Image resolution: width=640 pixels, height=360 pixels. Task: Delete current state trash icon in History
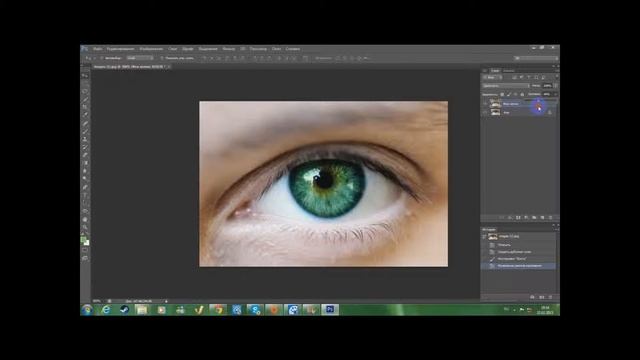pyautogui.click(x=550, y=297)
